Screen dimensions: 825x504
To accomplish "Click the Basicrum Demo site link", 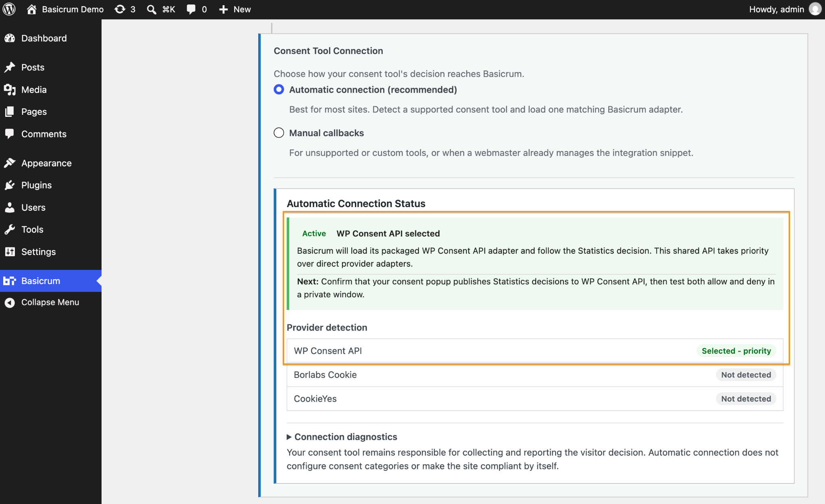I will [73, 9].
